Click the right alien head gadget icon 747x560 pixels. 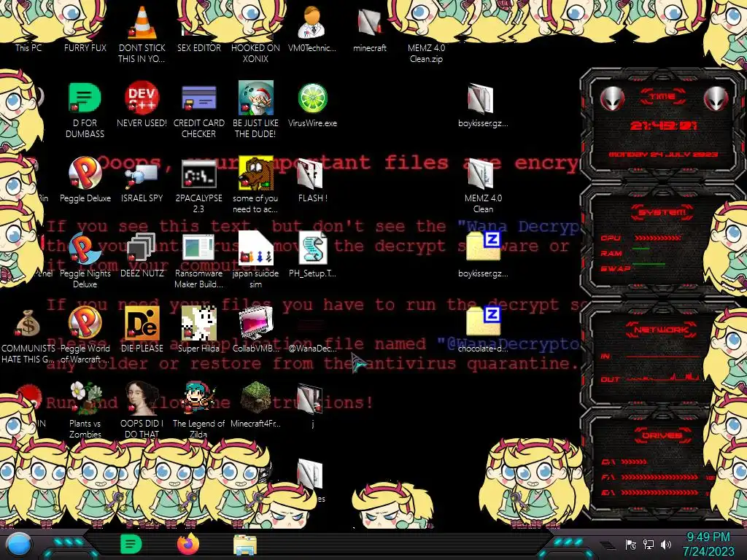coord(716,99)
